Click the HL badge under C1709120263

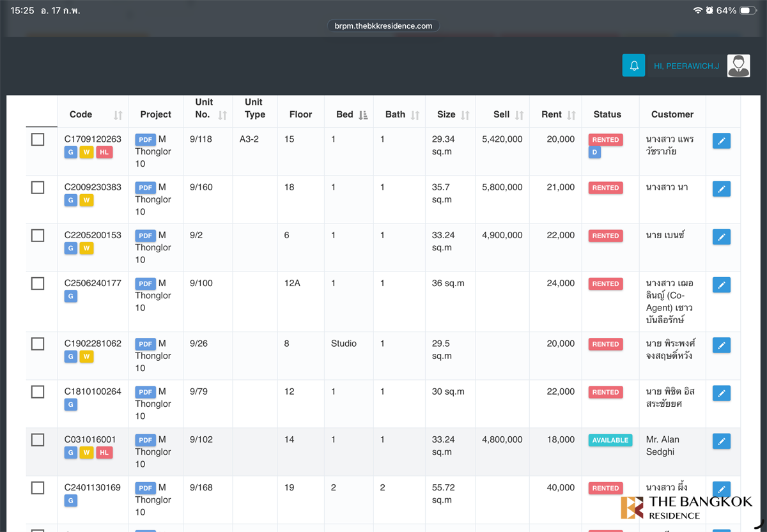(x=104, y=152)
